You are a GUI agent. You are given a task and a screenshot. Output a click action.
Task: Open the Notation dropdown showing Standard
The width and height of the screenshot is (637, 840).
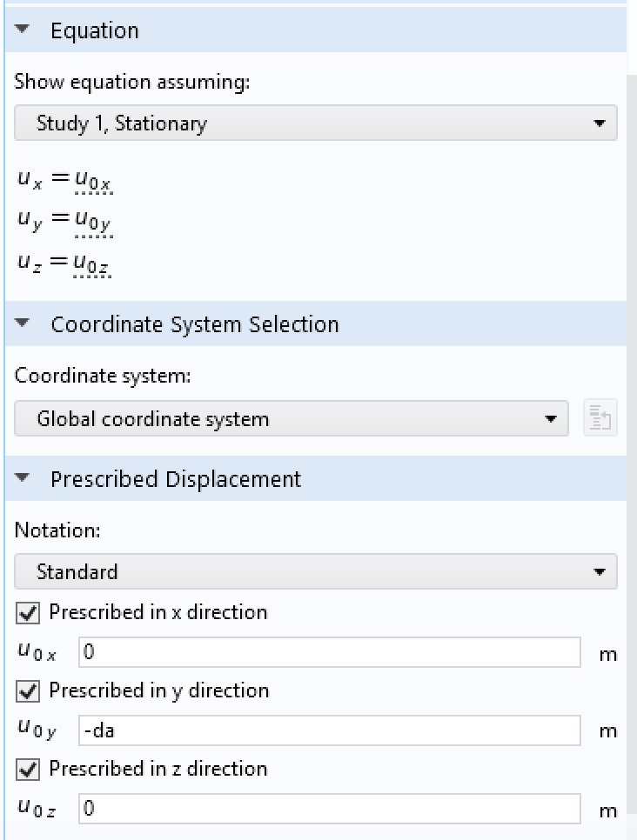click(x=315, y=572)
